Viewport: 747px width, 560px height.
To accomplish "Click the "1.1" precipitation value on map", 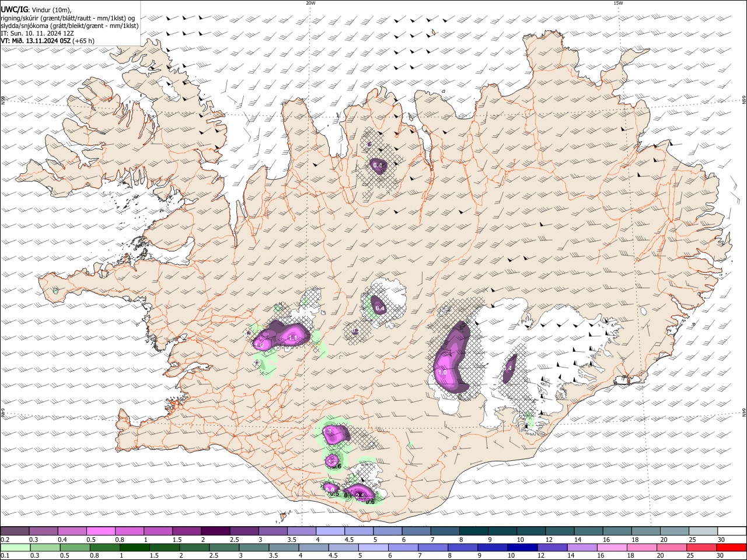I will pos(293,338).
